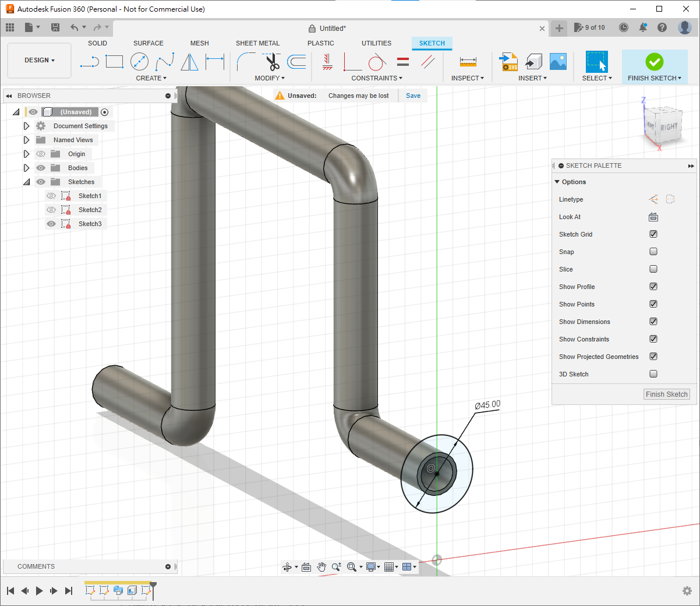Screen dimensions: 700x606
Task: Switch to the SURFACE tab
Action: pos(148,43)
